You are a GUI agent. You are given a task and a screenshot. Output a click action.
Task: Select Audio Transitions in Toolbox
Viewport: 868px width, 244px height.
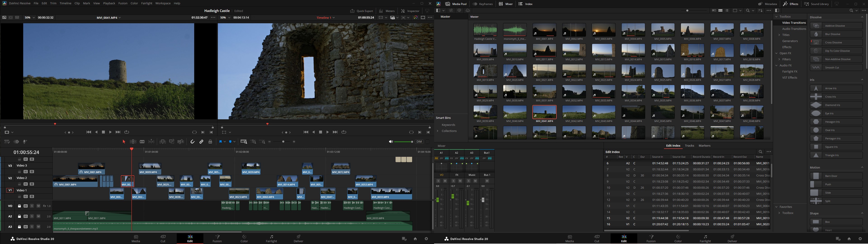[794, 29]
